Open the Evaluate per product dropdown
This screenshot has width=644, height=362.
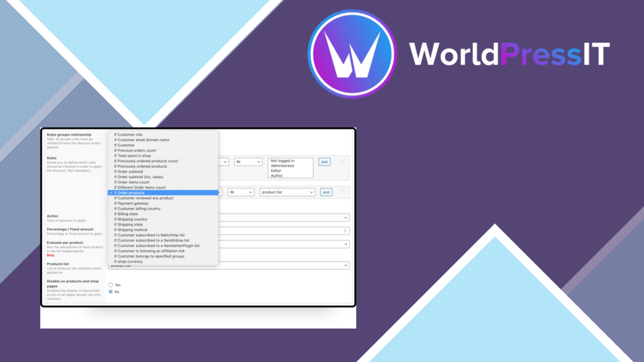(284, 244)
